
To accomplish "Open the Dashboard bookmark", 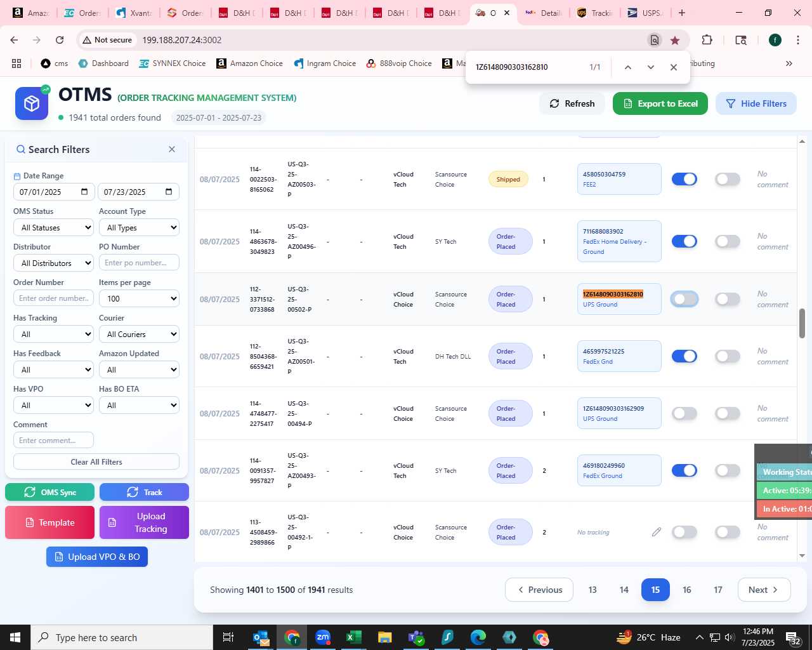I will click(103, 63).
